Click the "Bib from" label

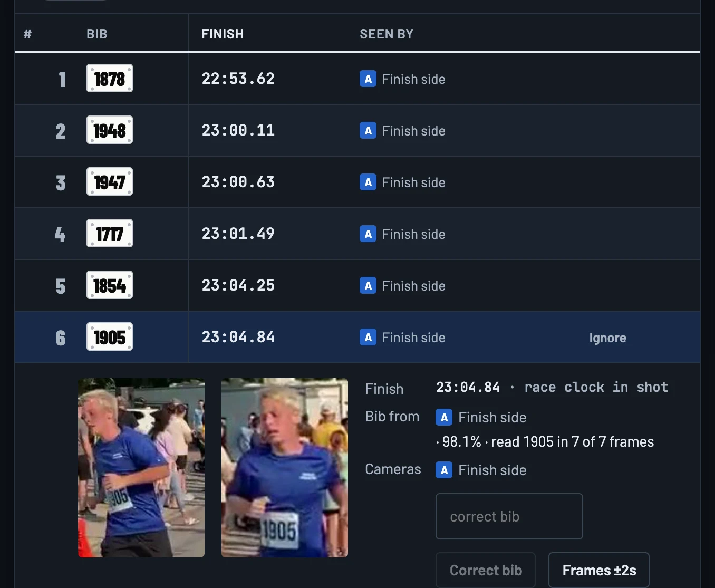[x=392, y=417]
